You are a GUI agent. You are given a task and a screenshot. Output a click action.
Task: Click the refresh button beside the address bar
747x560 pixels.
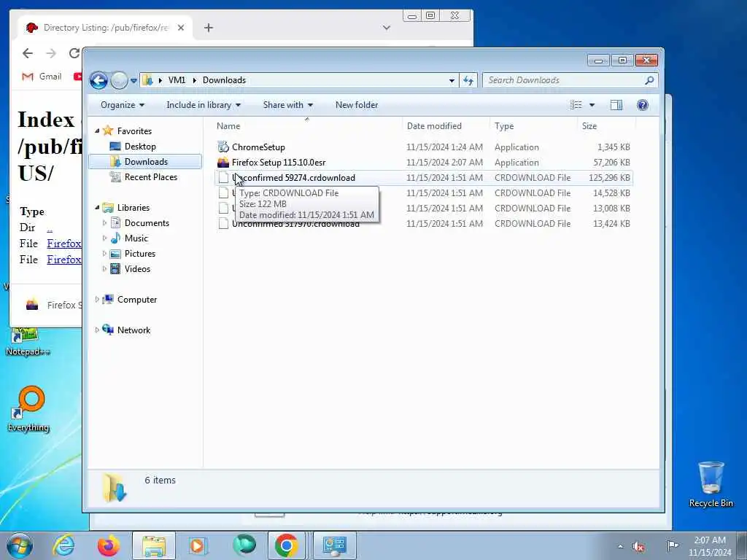click(469, 80)
